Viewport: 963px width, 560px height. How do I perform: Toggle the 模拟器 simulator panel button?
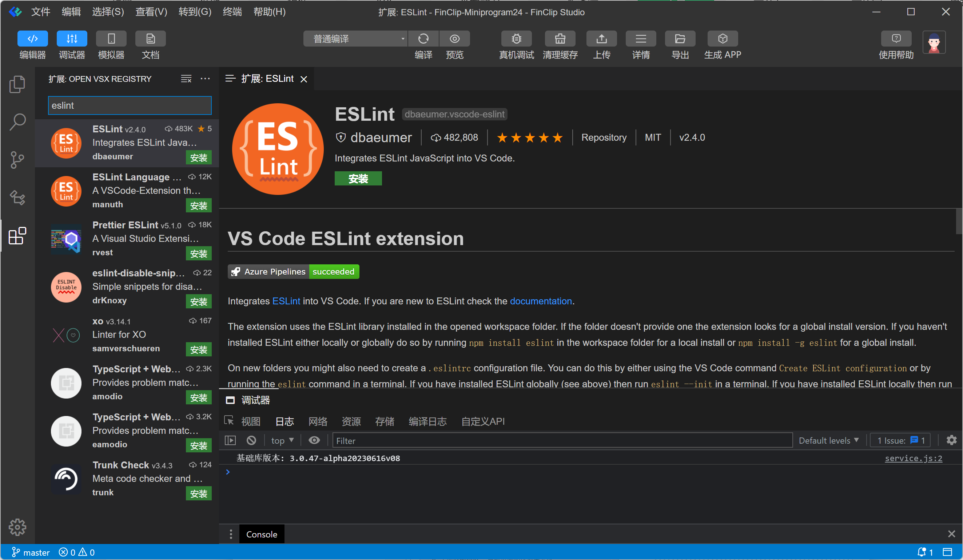tap(111, 39)
